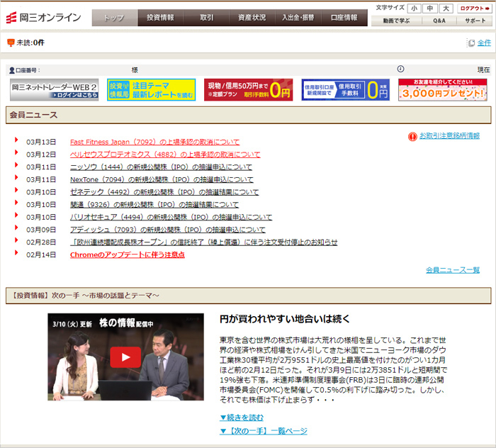Set font size to 小
Screen dimensions: 496x448
[x=414, y=9]
